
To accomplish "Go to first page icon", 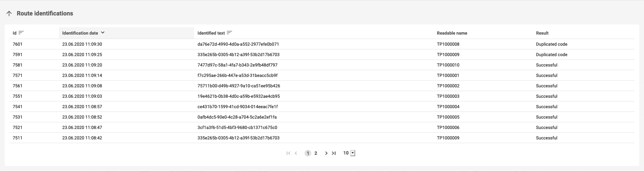I will click(288, 153).
